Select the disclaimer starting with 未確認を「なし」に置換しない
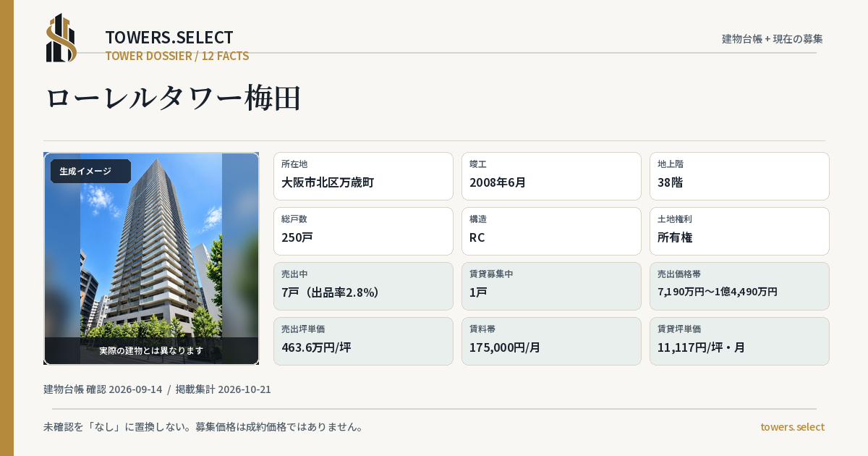868x456 pixels. pos(203,427)
